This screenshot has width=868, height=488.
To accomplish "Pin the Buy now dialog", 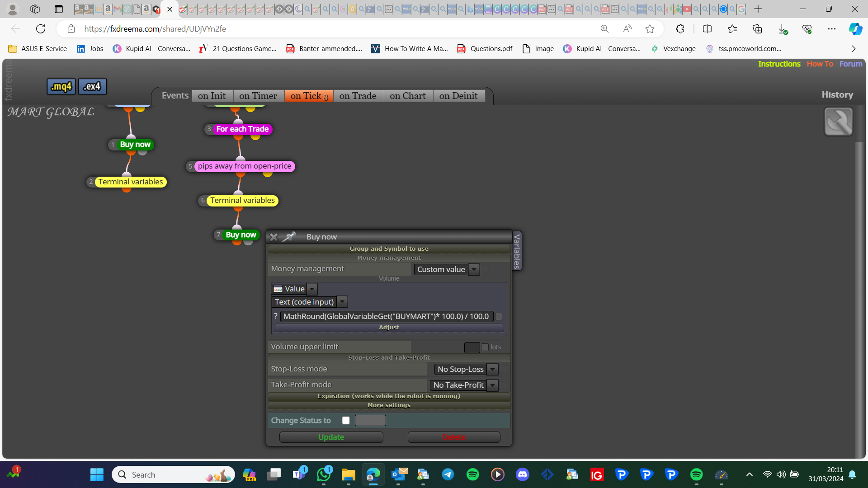I will point(289,236).
